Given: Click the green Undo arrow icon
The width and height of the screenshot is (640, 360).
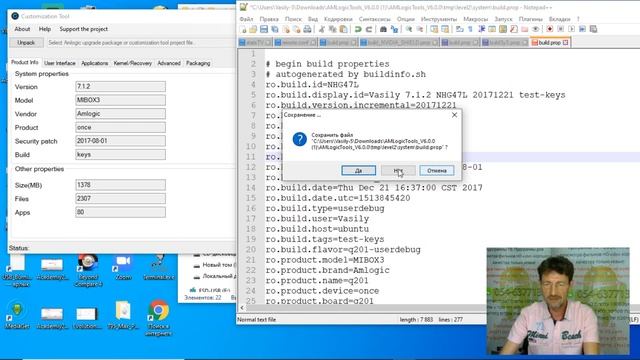Looking at the screenshot, I should 358,29.
